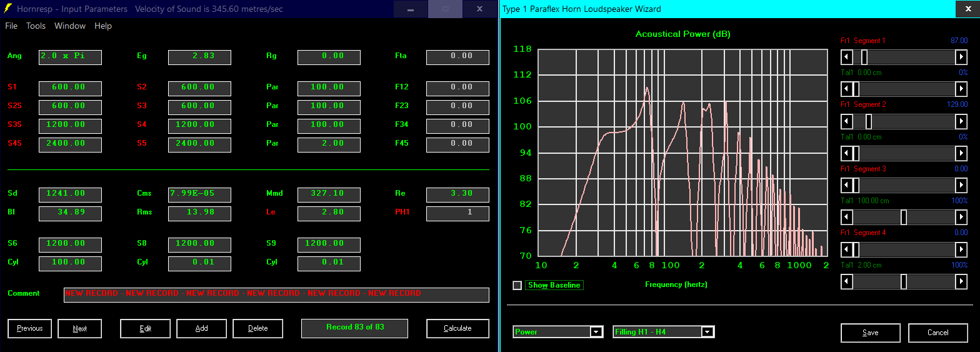Click the S1 field showing 600.00
Screen dimensions: 980x352
click(70, 89)
